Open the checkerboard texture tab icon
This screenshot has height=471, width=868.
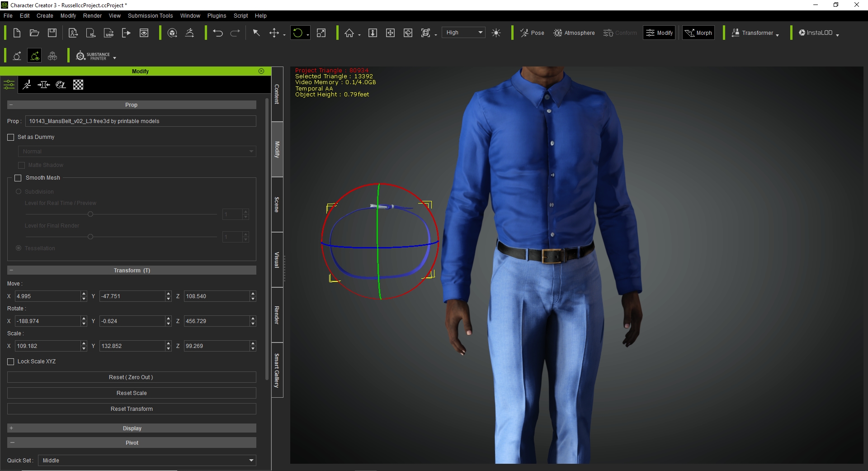point(78,85)
